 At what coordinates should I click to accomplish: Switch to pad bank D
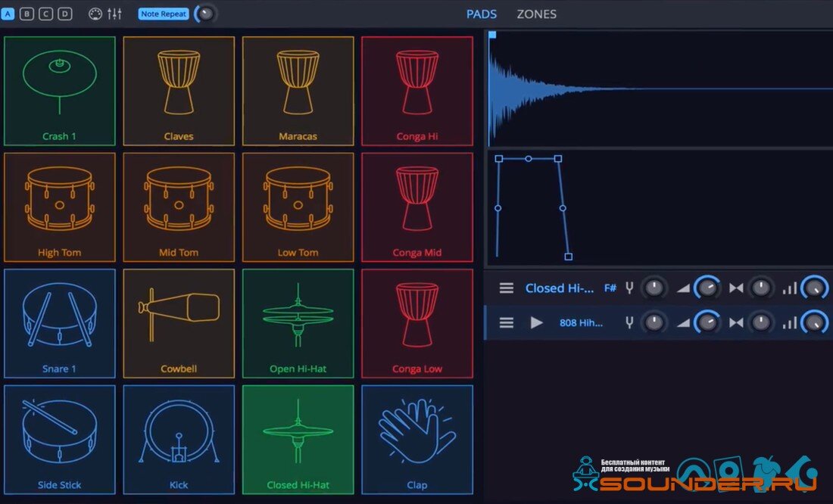tap(65, 14)
